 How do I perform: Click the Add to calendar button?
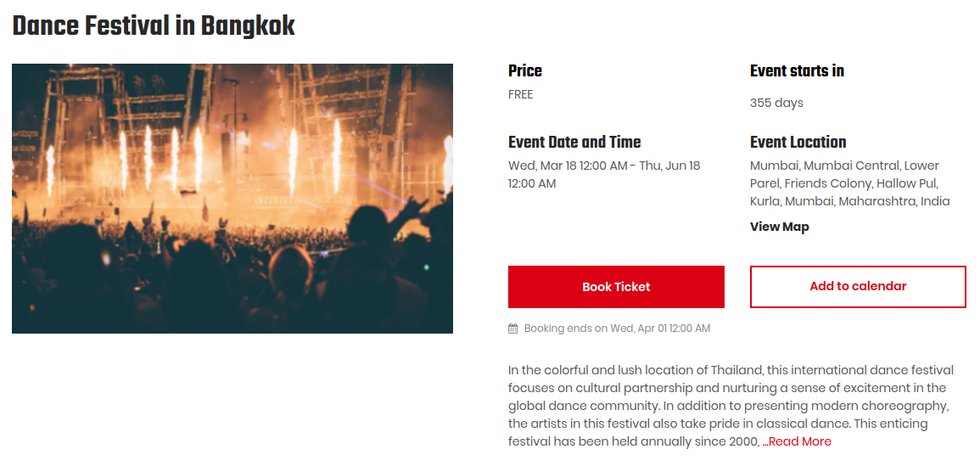tap(858, 287)
